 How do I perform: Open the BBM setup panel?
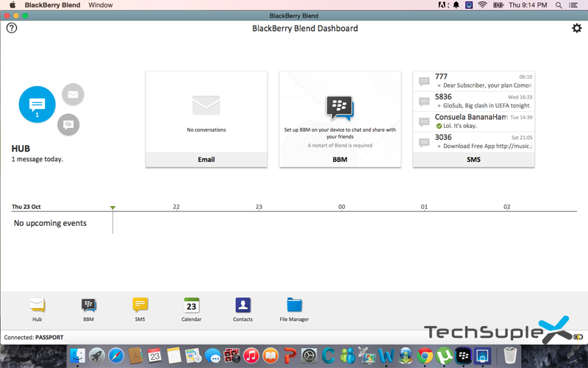[x=340, y=118]
